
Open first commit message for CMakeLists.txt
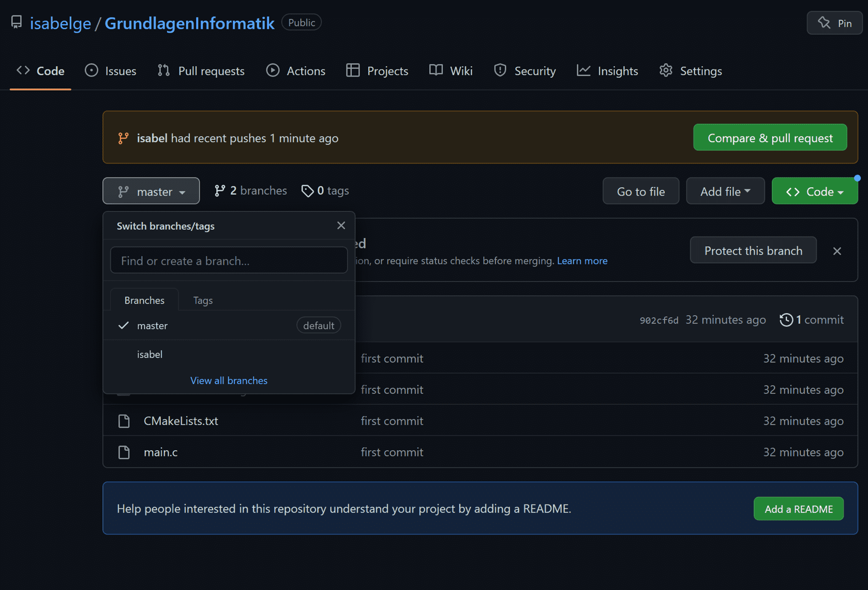pyautogui.click(x=392, y=421)
